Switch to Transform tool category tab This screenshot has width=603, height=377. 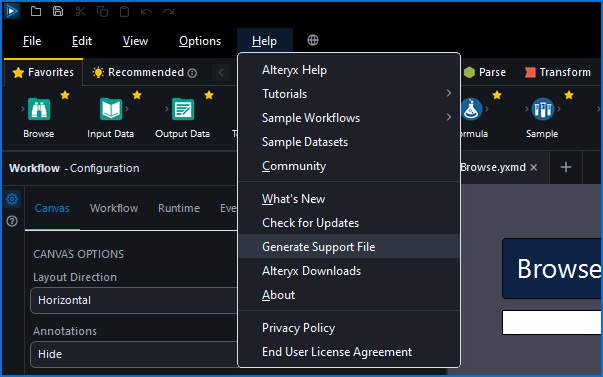(558, 72)
